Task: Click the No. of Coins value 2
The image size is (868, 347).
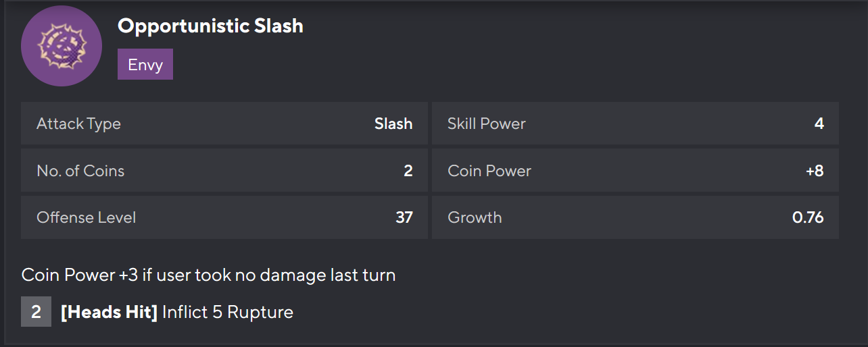Action: 408,171
